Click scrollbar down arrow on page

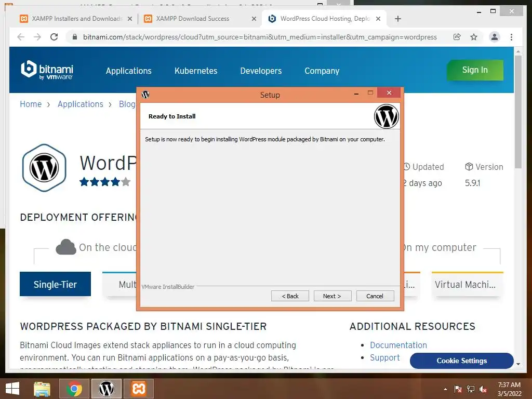pos(518,364)
